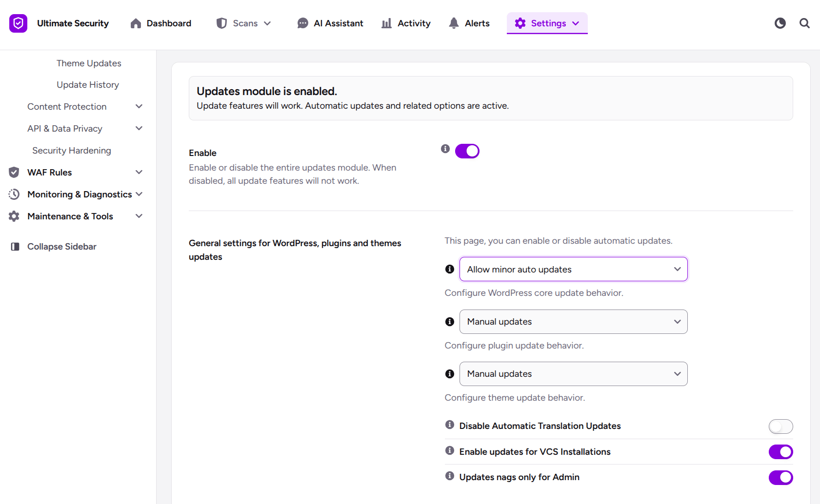The width and height of the screenshot is (820, 504).
Task: Click the Alerts bell icon
Action: click(454, 23)
